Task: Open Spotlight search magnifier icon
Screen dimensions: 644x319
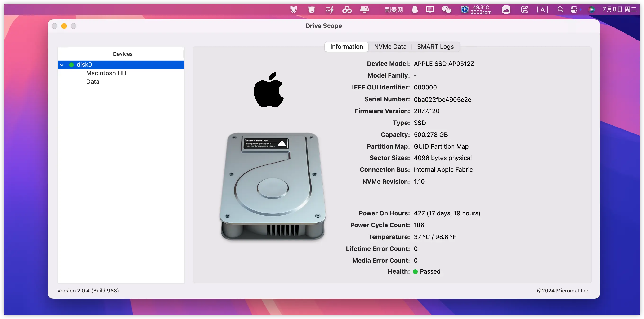Action: pyautogui.click(x=560, y=10)
